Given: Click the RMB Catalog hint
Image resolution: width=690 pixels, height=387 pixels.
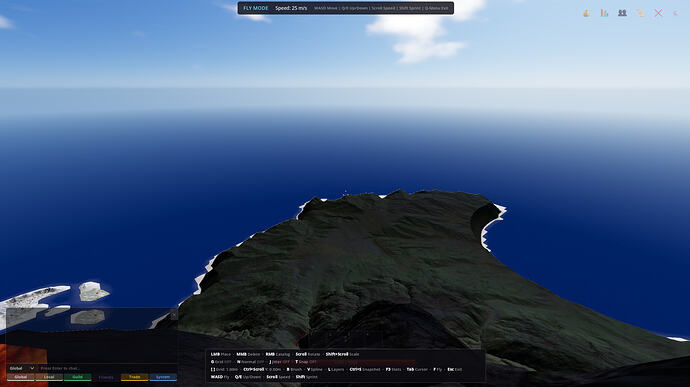Looking at the screenshot, I should (278, 354).
